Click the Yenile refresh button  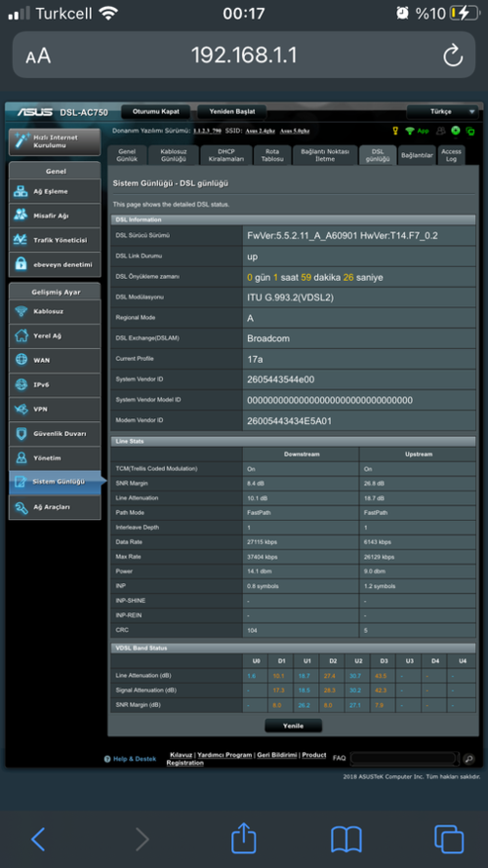coord(293,726)
